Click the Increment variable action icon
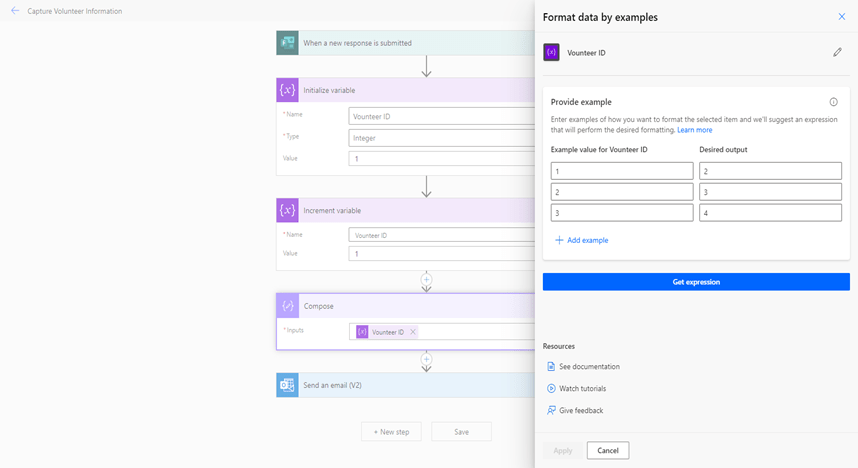The height and width of the screenshot is (468, 858). [x=287, y=210]
